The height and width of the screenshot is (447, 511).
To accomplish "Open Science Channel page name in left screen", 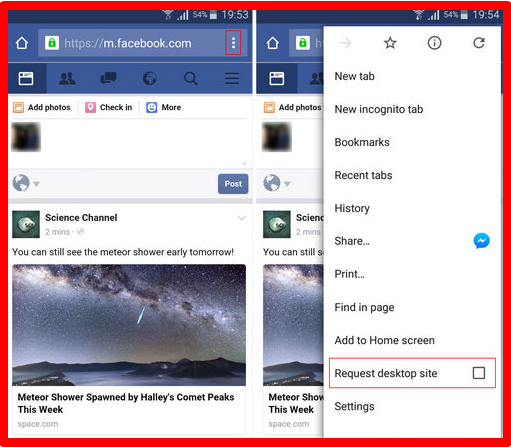I will [x=81, y=218].
